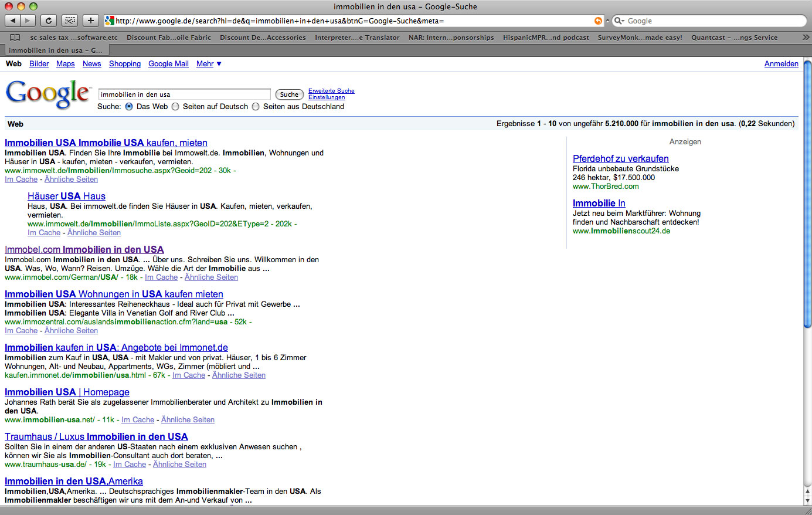Open the 'Quantcast - ...ngs Service' bookmark

click(x=735, y=38)
